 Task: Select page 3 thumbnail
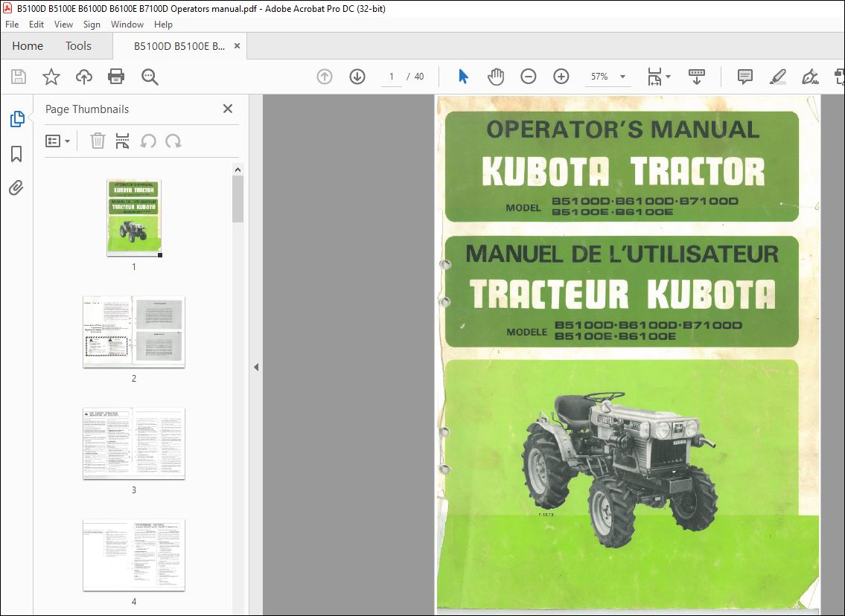tap(134, 443)
